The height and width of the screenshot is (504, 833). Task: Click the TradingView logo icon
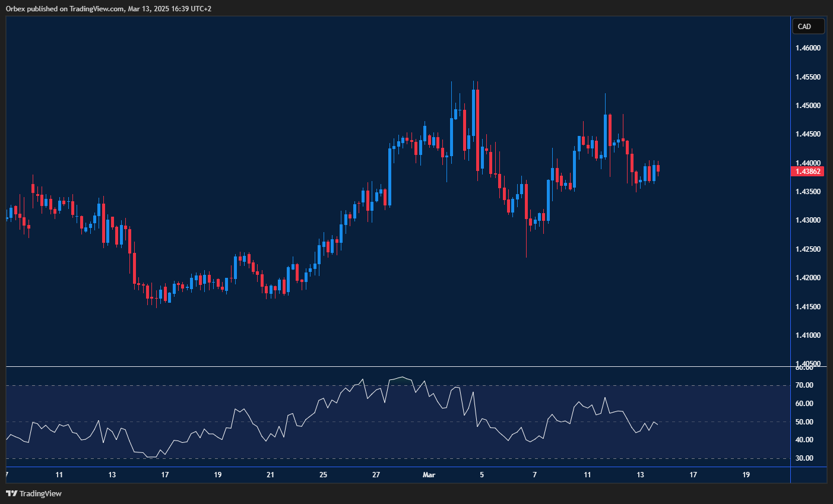10,493
